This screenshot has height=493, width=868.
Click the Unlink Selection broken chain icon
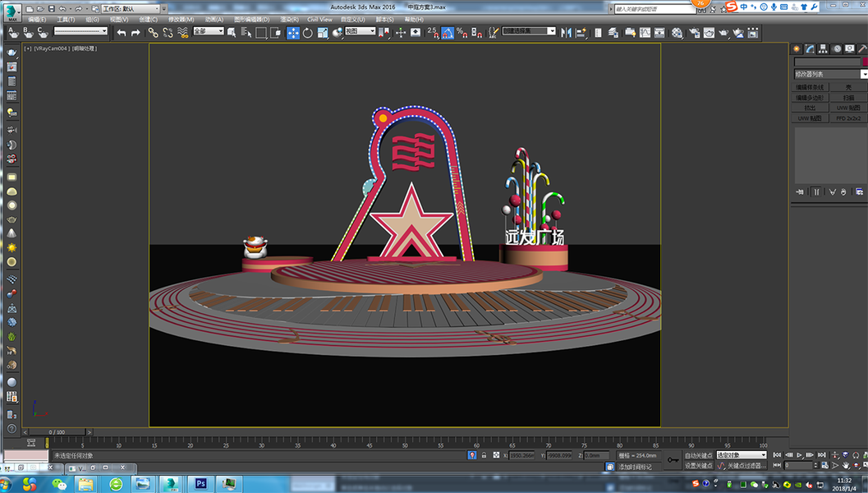(168, 33)
